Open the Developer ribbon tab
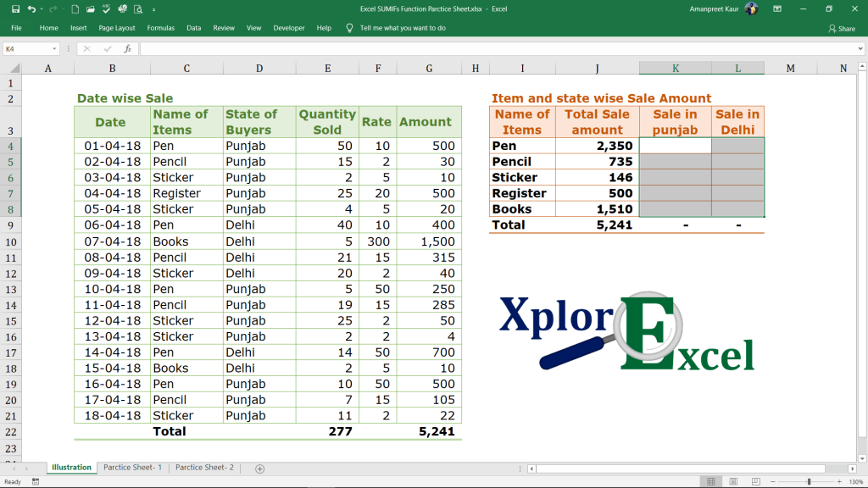The image size is (868, 488). coord(288,27)
